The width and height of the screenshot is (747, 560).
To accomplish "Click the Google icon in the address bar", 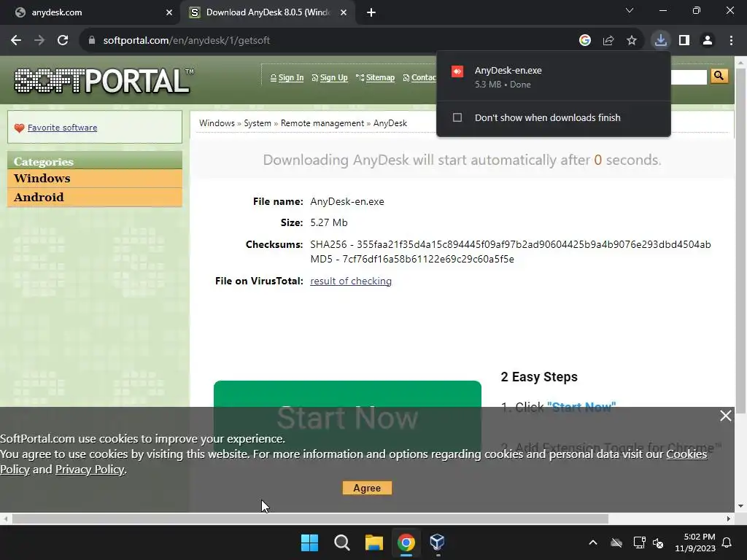I will point(585,41).
